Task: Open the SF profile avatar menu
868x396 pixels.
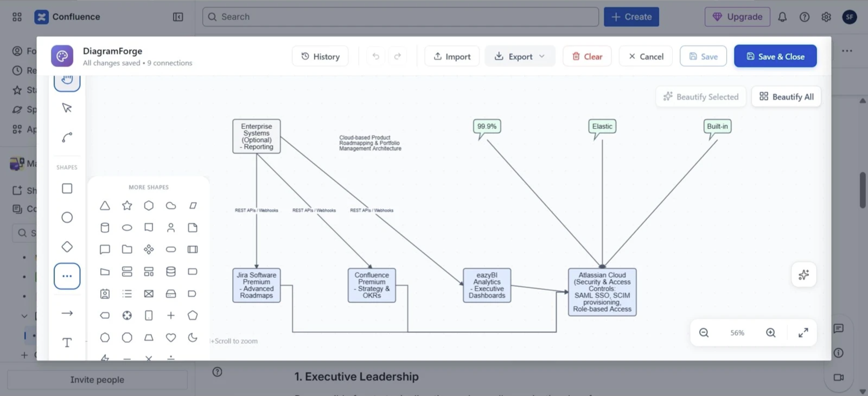Action: pyautogui.click(x=850, y=17)
